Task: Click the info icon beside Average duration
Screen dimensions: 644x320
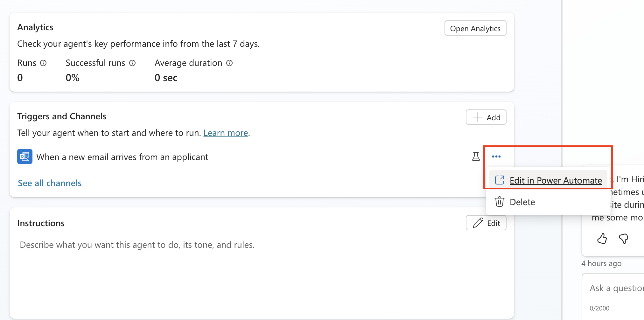Action: [229, 63]
